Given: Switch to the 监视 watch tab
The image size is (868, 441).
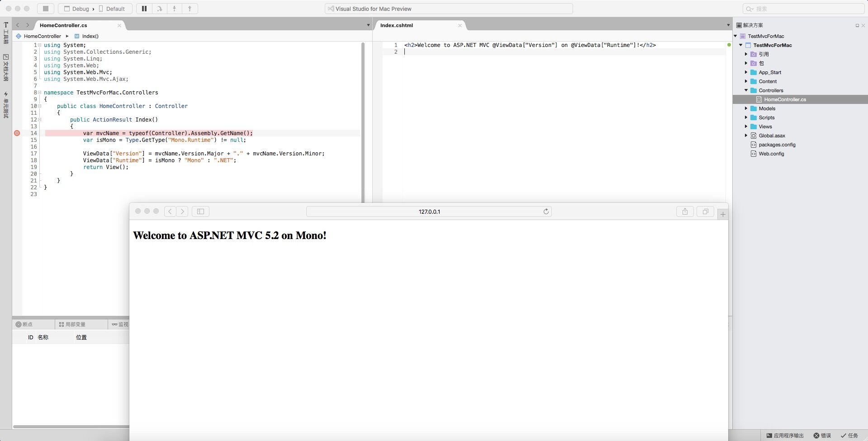Looking at the screenshot, I should (x=120, y=324).
